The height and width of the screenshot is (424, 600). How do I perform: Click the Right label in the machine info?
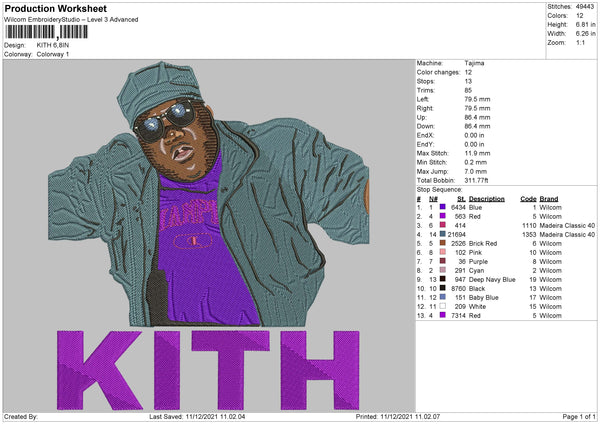point(425,108)
